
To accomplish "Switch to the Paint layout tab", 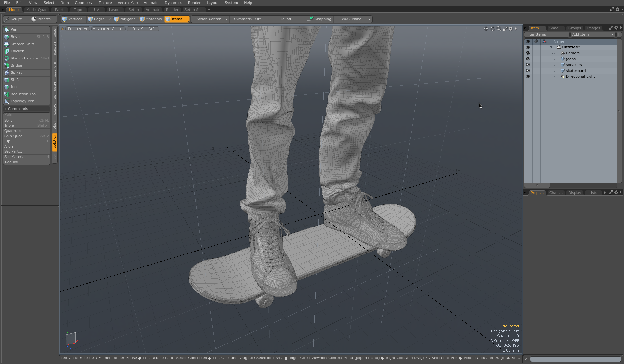I will (59, 10).
